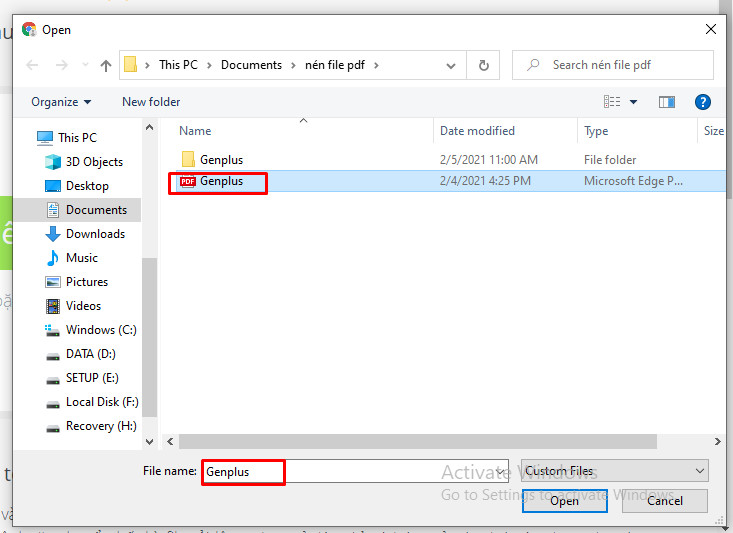Open the File name dropdown arrow
The height and width of the screenshot is (533, 733).
point(501,471)
